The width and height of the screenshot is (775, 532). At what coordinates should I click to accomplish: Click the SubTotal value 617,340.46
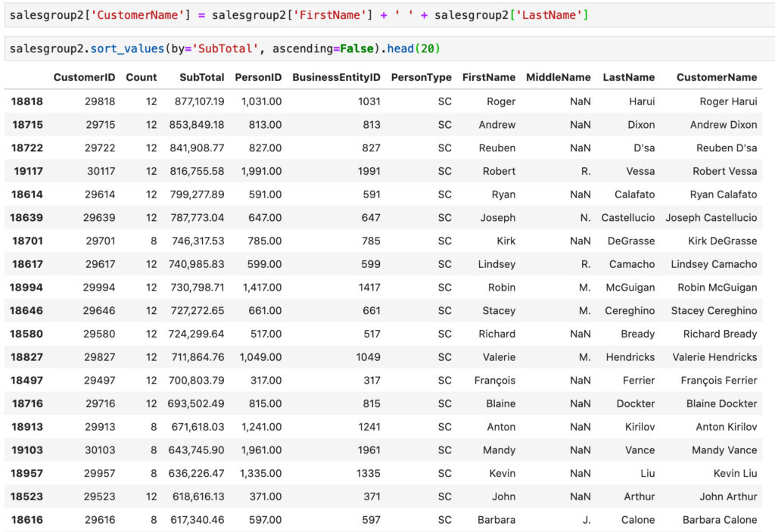click(x=198, y=520)
